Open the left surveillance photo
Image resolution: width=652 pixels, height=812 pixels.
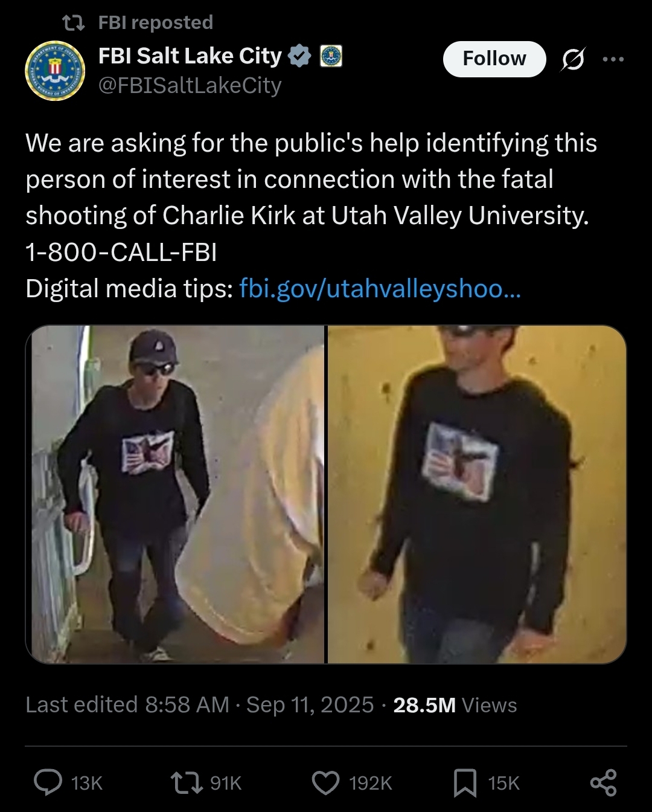(176, 494)
